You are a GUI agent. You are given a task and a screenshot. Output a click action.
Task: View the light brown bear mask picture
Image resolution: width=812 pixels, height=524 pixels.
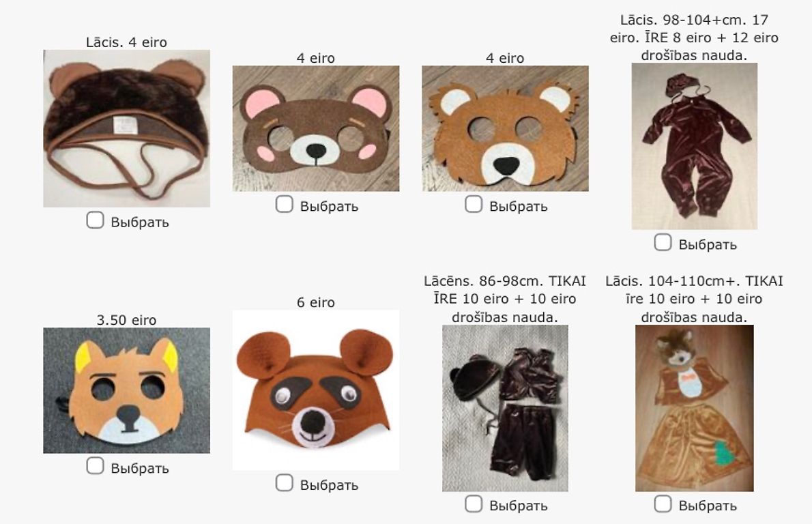tap(506, 128)
